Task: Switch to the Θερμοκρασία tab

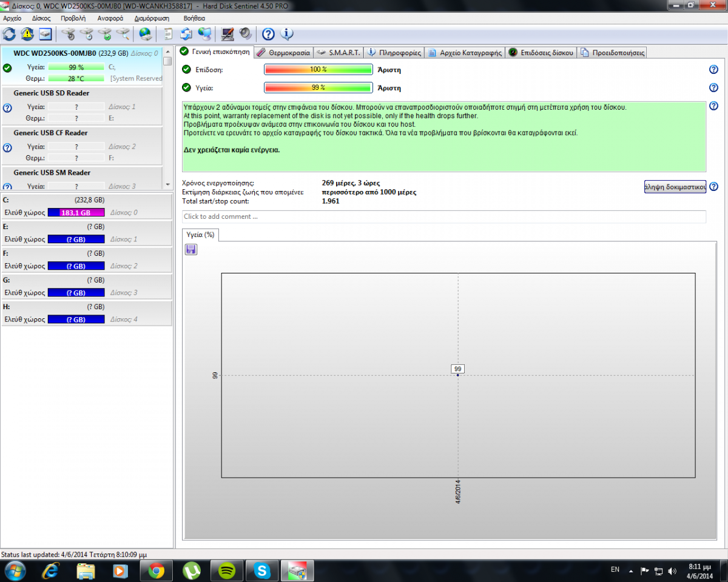Action: 283,53
